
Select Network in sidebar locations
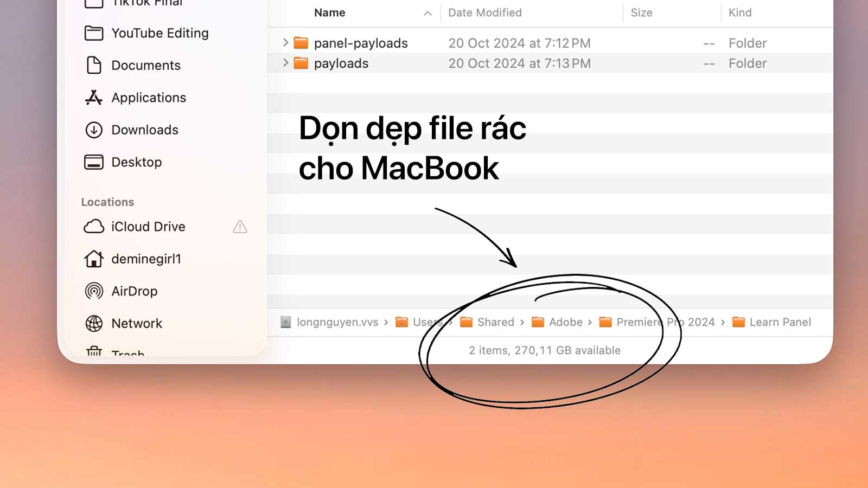point(136,324)
